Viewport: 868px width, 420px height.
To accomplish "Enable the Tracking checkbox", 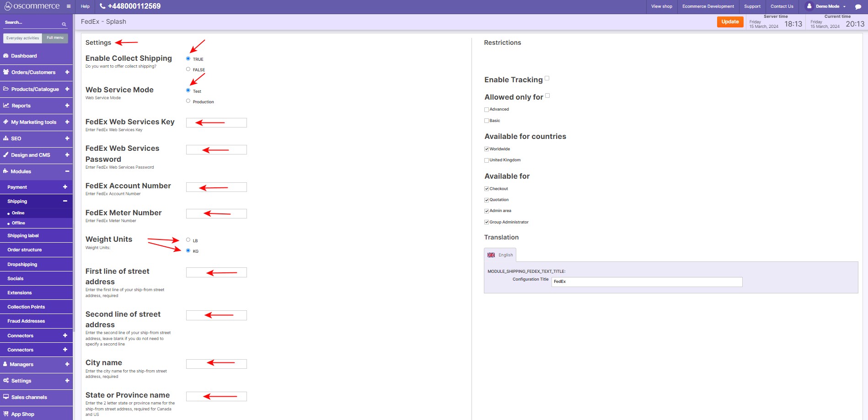I will (547, 79).
